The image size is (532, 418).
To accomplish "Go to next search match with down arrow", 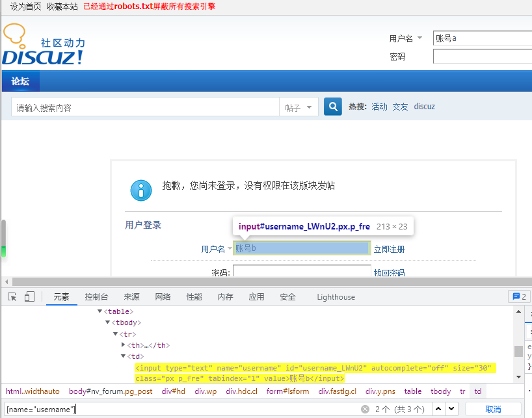I will pos(452,410).
